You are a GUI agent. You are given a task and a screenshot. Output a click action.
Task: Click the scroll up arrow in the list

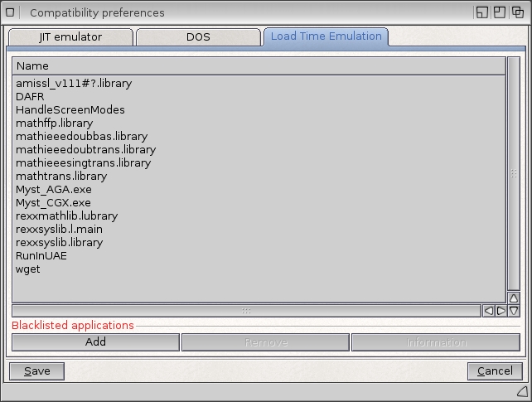[514, 298]
